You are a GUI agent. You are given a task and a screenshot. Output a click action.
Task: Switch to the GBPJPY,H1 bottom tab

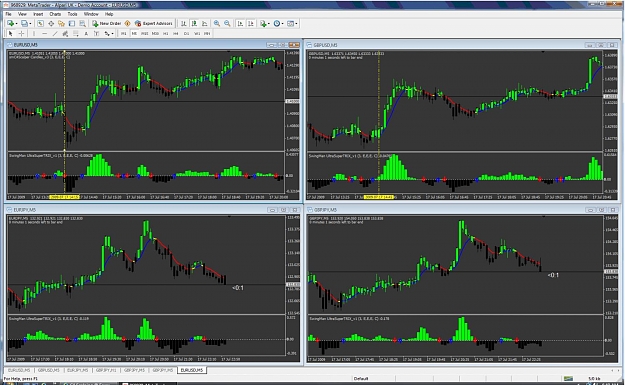pos(106,370)
